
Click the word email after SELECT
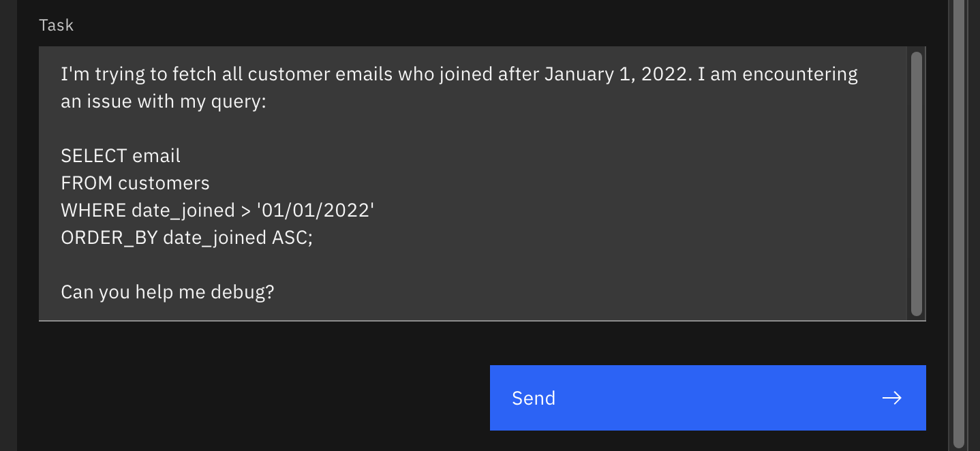point(156,155)
